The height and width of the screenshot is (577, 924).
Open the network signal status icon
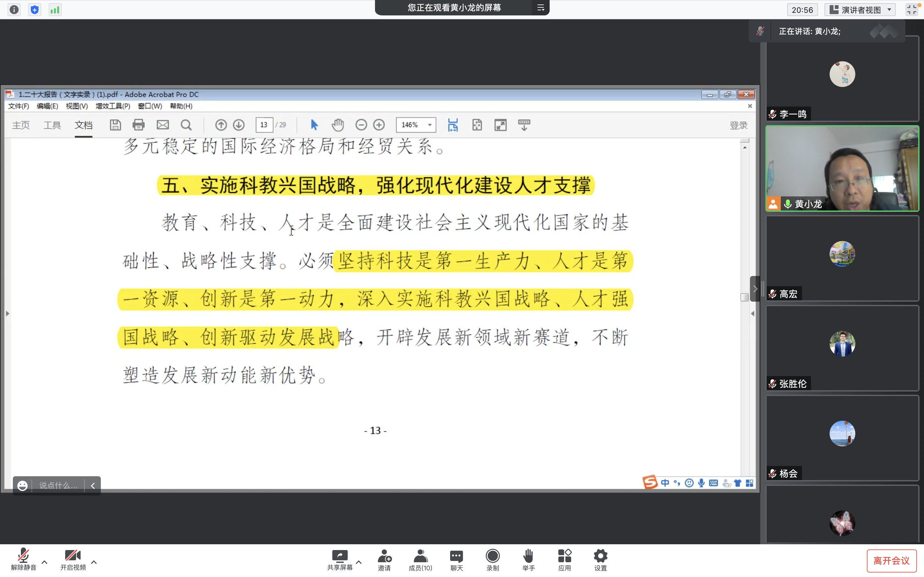click(55, 10)
